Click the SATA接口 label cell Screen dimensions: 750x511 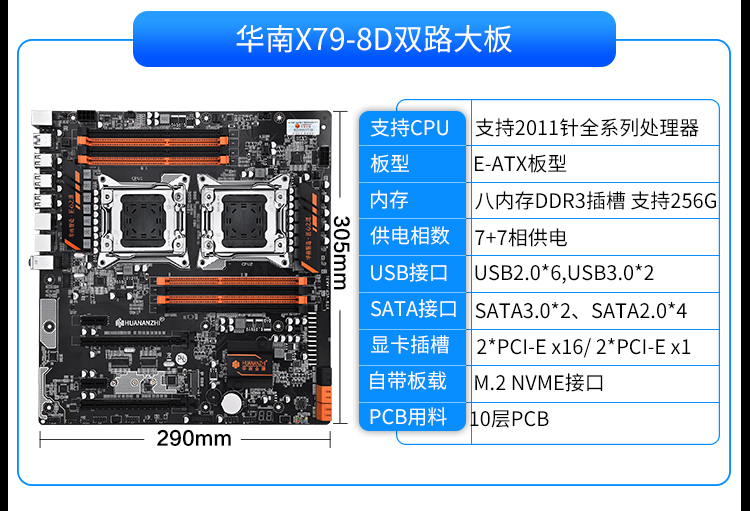tap(412, 310)
